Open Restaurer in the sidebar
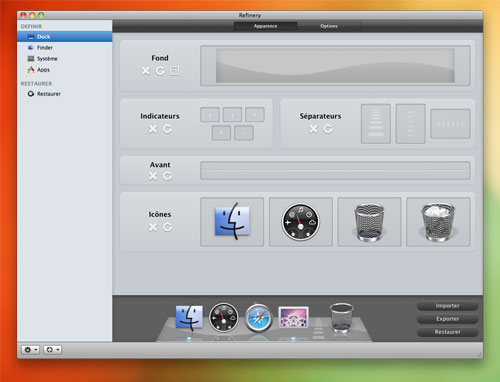This screenshot has height=382, width=500. 65,94
